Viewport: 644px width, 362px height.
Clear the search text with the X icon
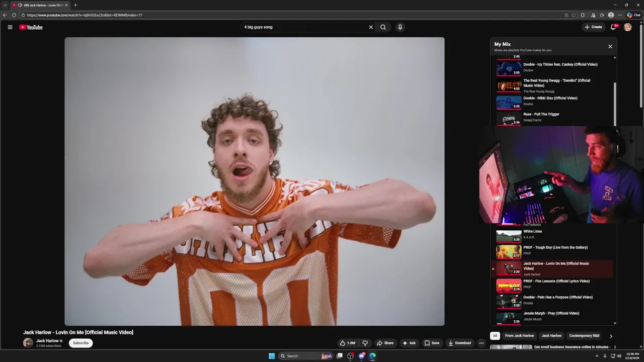pos(371,27)
